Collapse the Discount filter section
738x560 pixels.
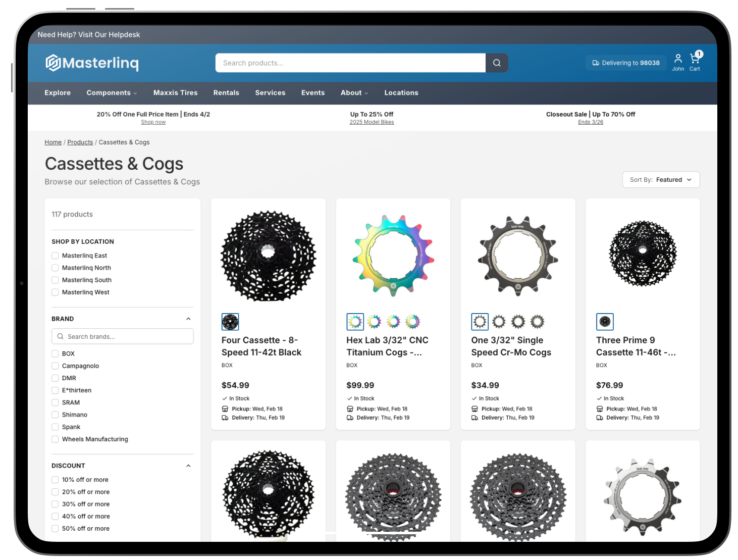coord(188,466)
